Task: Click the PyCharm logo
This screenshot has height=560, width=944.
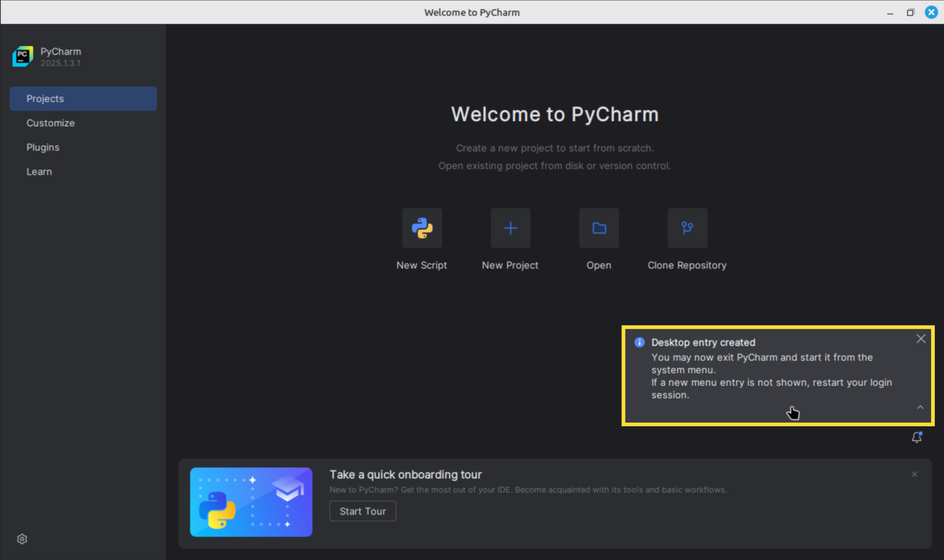Action: pyautogui.click(x=22, y=56)
